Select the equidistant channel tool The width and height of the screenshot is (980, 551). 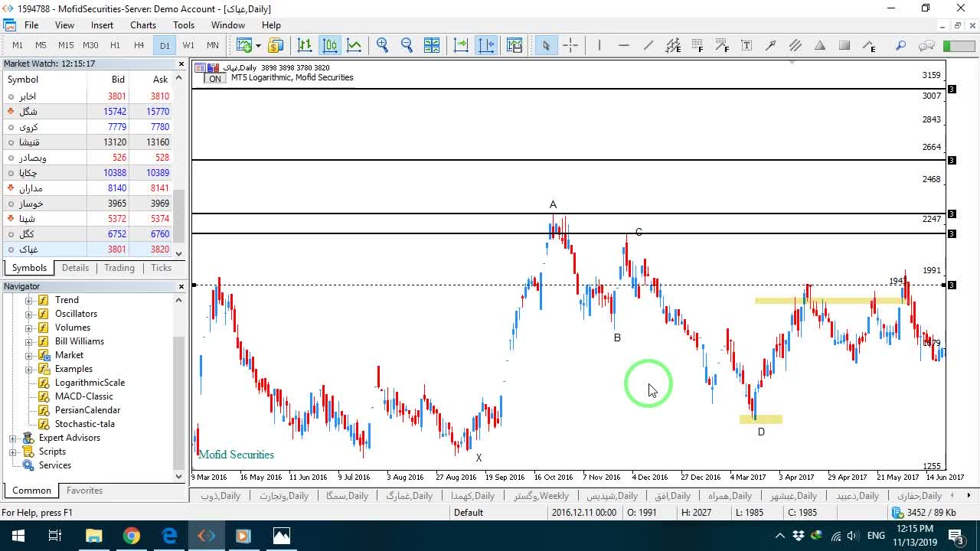coord(673,45)
